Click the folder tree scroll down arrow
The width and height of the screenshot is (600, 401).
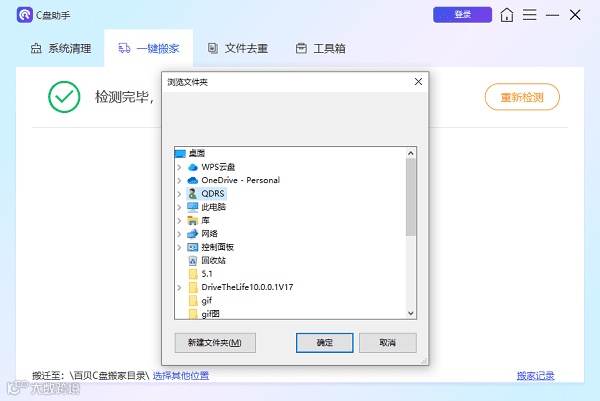click(x=411, y=313)
